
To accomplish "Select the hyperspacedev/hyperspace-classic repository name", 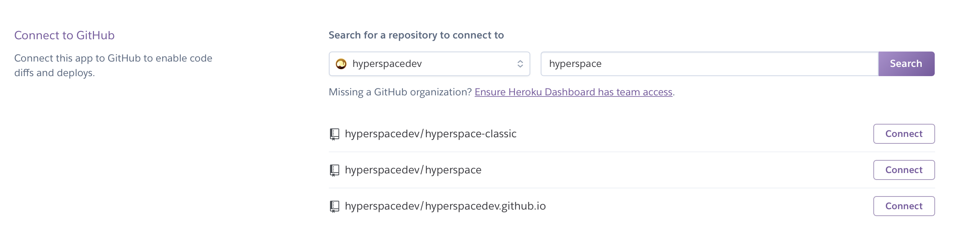I will (x=431, y=134).
